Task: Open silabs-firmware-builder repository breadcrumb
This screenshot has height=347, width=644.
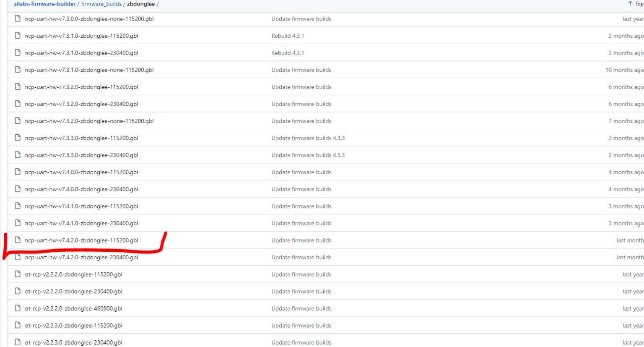Action: (x=45, y=4)
